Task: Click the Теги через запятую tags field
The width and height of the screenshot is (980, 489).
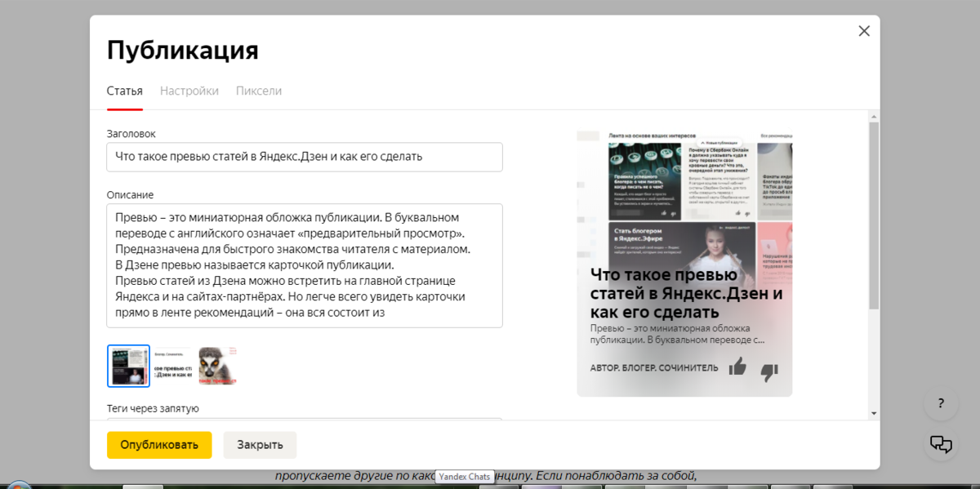Action: pos(305,419)
